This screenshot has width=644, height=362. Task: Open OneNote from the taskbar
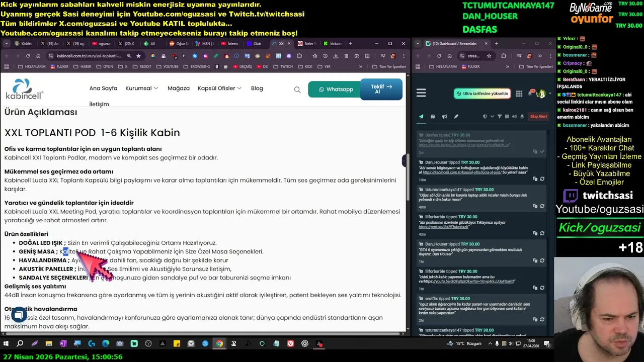pos(63,344)
